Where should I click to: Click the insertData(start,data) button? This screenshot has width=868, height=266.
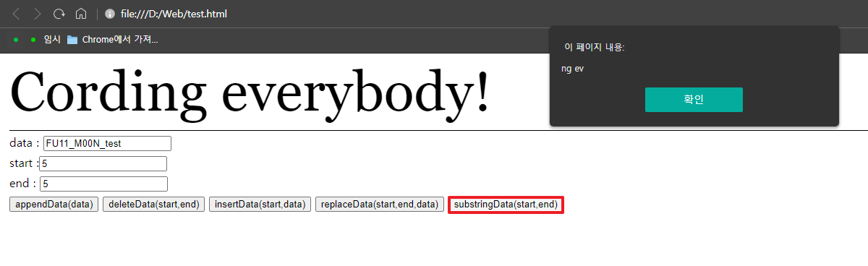click(x=260, y=205)
